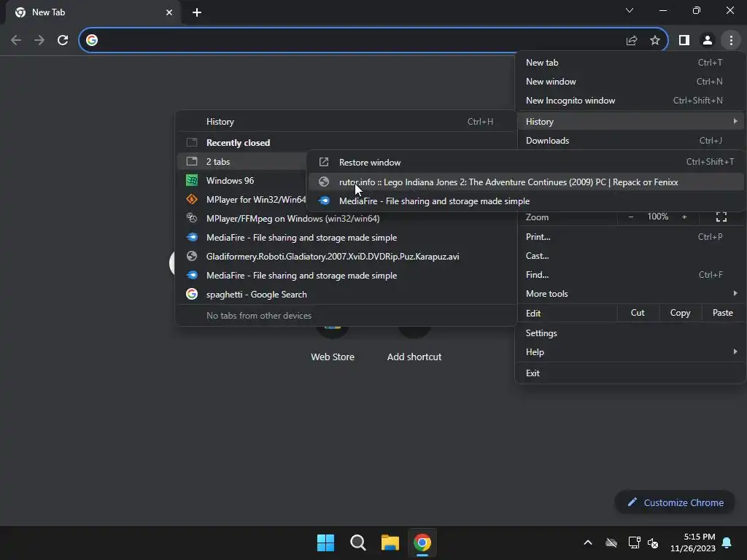Image resolution: width=747 pixels, height=560 pixels.
Task: Click the Customize Chrome button
Action: (675, 502)
